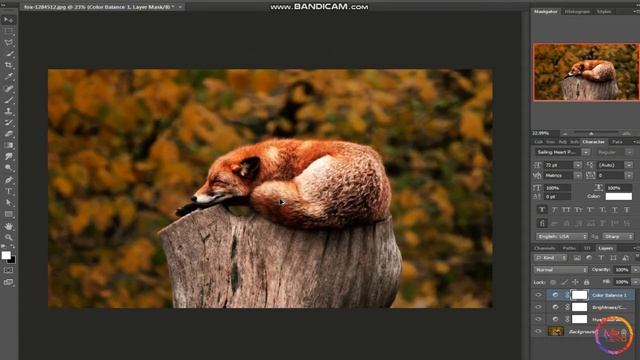
Task: Select the Color Balance 1 layer mask thumbnail
Action: coord(579,295)
